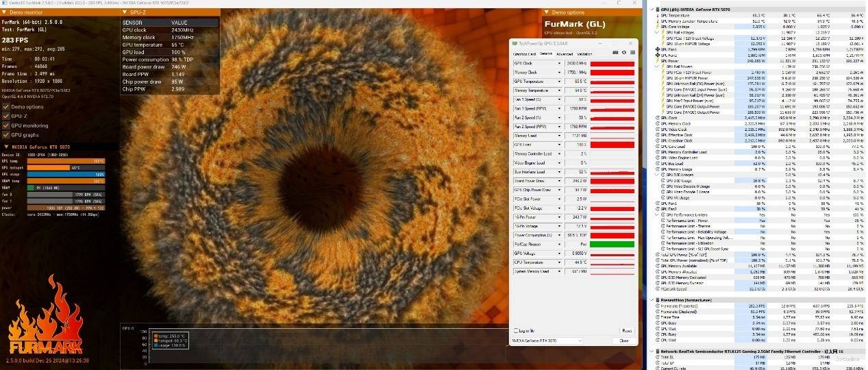Click the GPU-Z screenshot camera icon
Screen dimensions: 868x370
[x=615, y=53]
